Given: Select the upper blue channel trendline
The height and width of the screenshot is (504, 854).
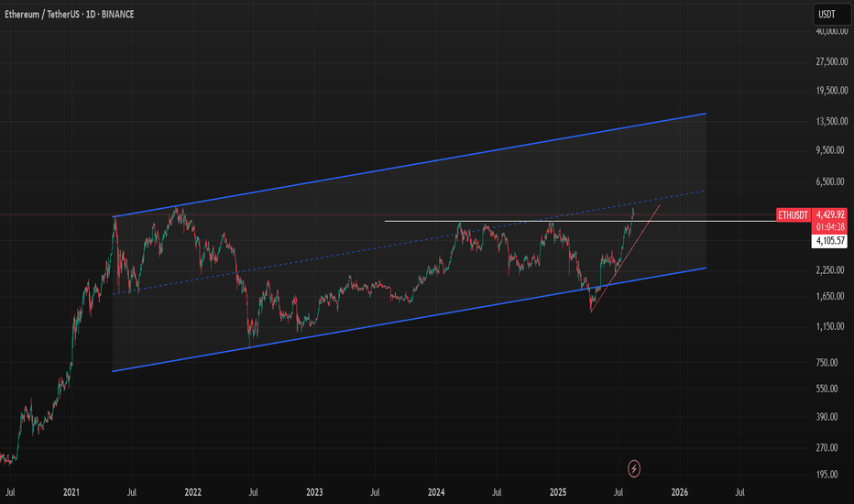Looking at the screenshot, I should pyautogui.click(x=409, y=165).
